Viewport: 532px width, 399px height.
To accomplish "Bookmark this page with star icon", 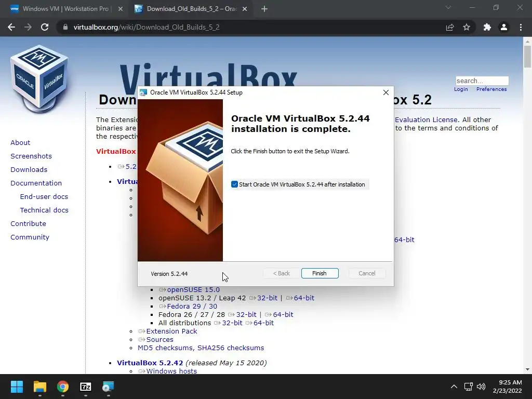I will [x=467, y=27].
